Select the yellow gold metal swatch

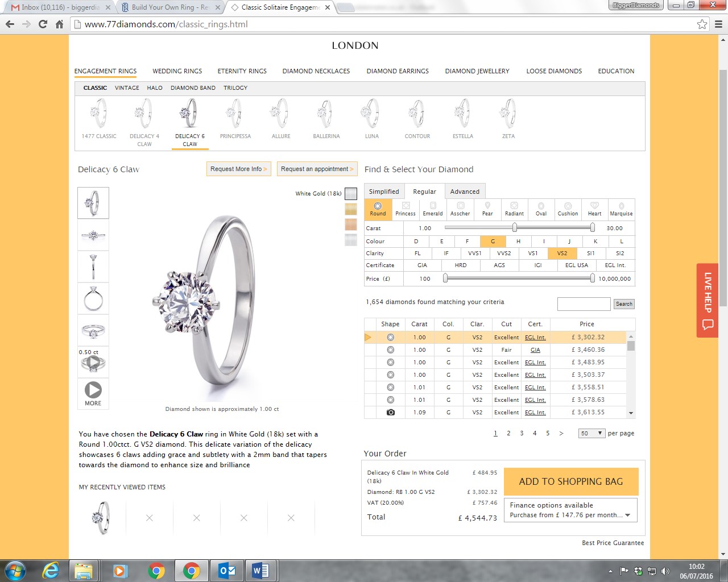(x=351, y=209)
